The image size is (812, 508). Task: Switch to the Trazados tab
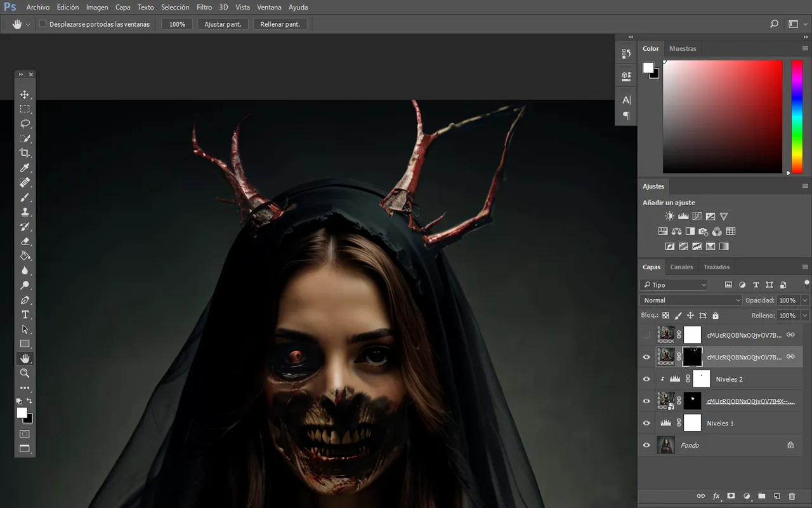pos(716,267)
